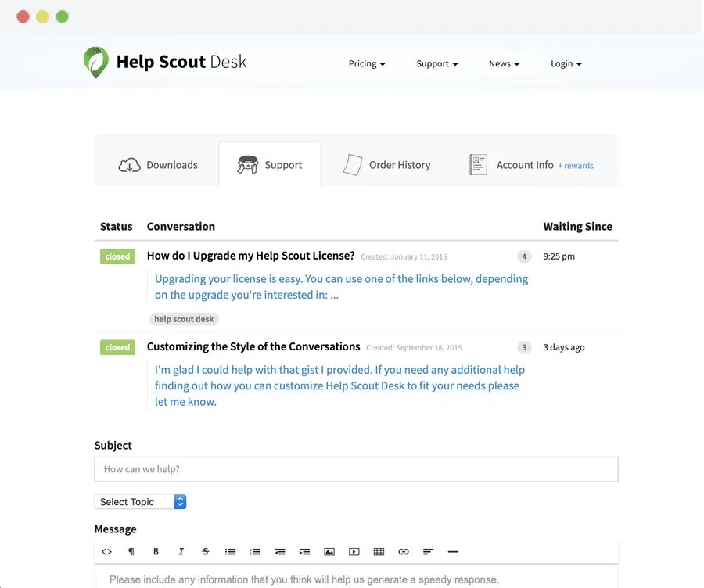Insert an image into the message
The height and width of the screenshot is (588, 704).
click(x=329, y=552)
